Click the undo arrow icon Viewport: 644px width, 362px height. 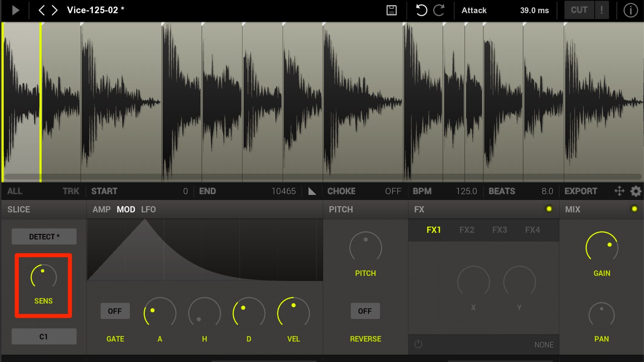tap(421, 10)
